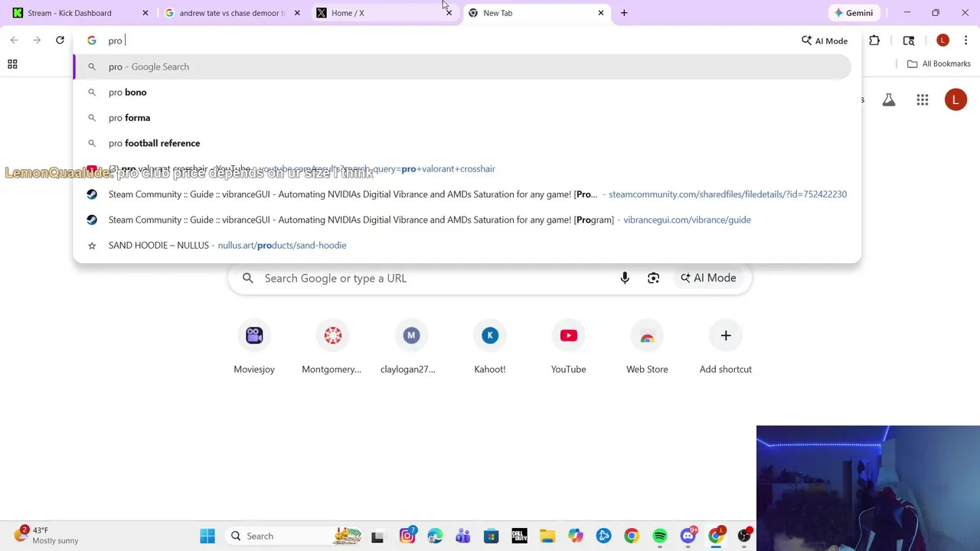The width and height of the screenshot is (980, 551).
Task: Switch to the andrew tate vs chase demoor tab
Action: [x=230, y=13]
